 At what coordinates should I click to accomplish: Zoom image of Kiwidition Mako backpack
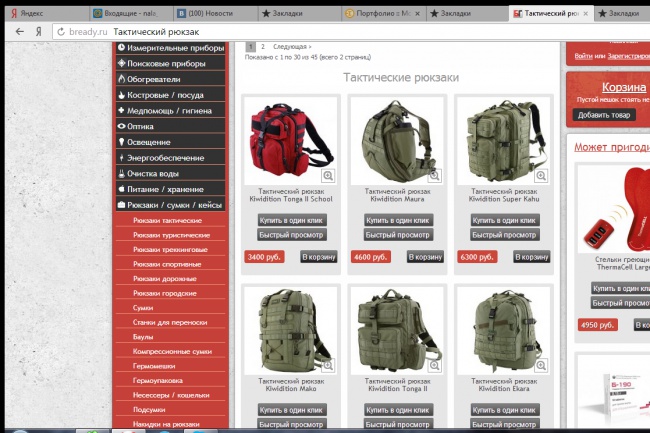pos(328,365)
